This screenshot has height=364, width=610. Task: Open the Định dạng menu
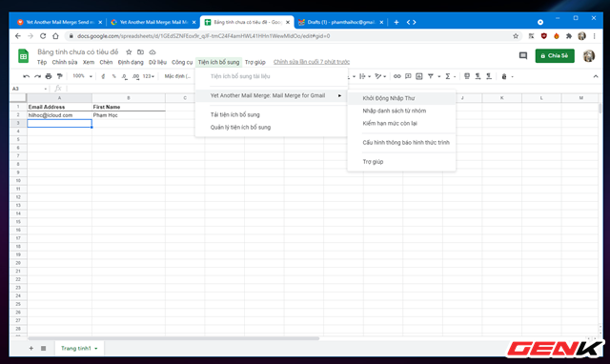(x=131, y=62)
